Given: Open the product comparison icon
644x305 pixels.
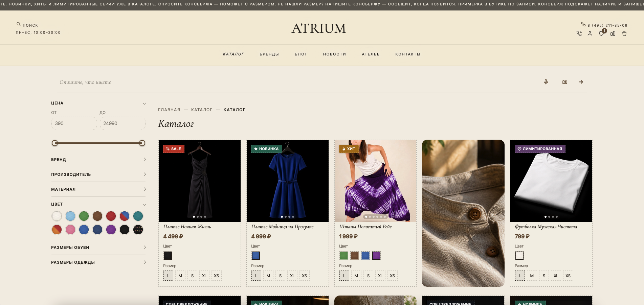Looking at the screenshot, I should (613, 33).
